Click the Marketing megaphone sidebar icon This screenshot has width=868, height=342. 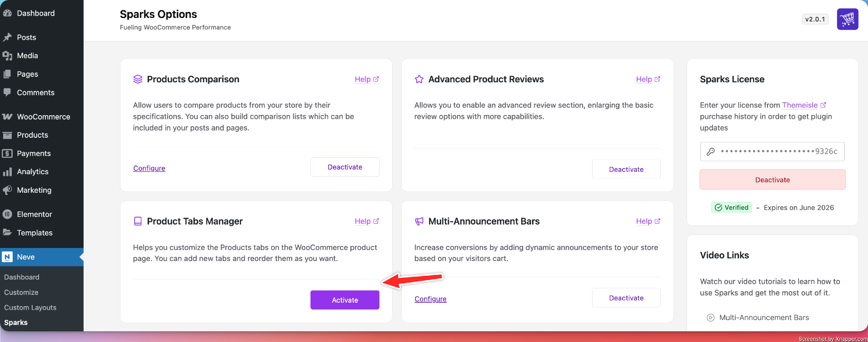coord(7,190)
